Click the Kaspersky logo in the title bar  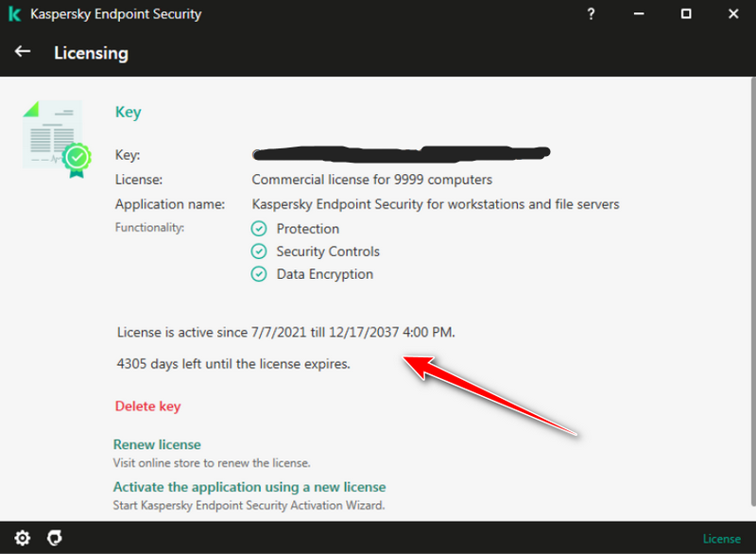pos(14,14)
